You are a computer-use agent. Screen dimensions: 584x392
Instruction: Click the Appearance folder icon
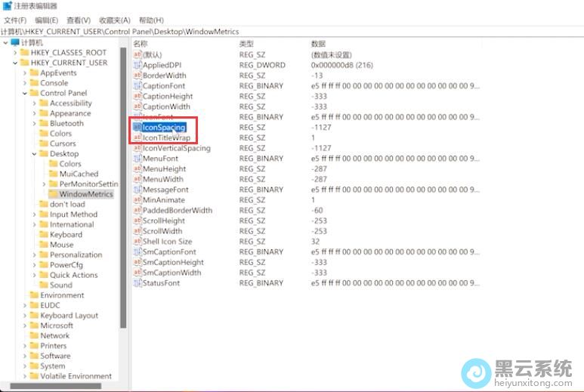44,113
